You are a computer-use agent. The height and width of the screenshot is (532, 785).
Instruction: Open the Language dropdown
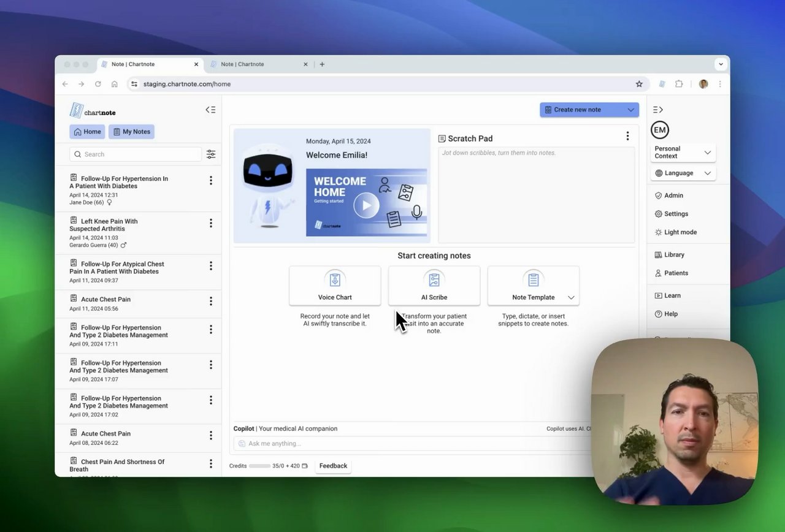(683, 173)
